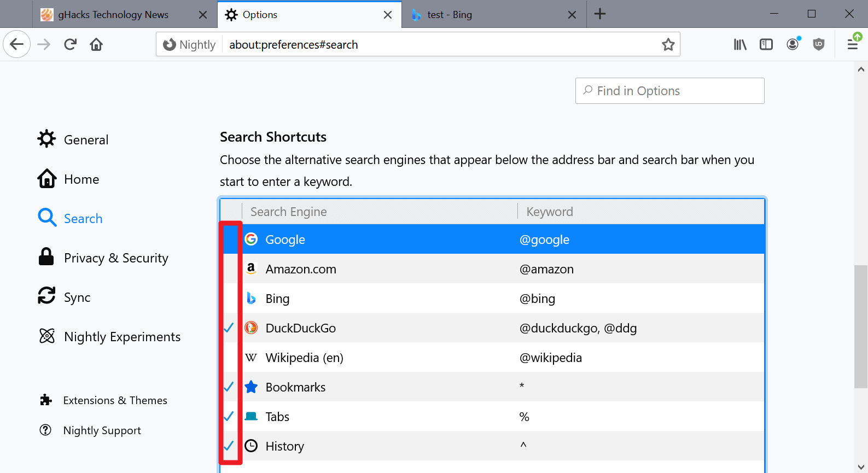Sort by the Keyword column header

640,212
